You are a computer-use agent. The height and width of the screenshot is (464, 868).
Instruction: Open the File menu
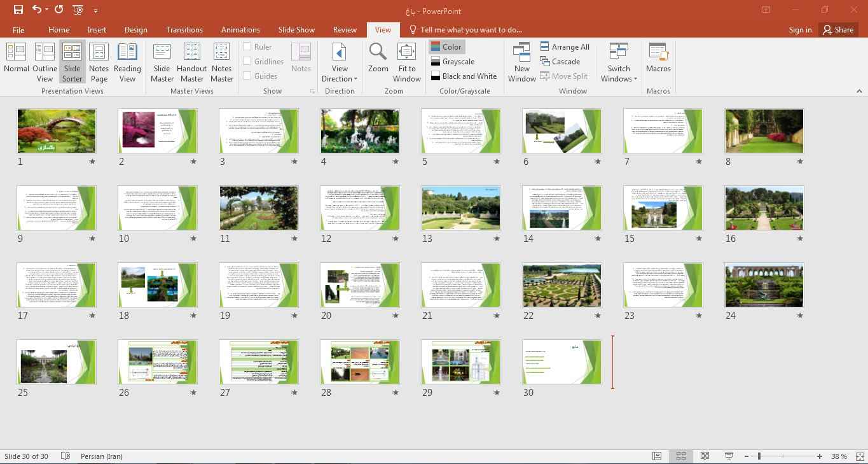tap(18, 30)
